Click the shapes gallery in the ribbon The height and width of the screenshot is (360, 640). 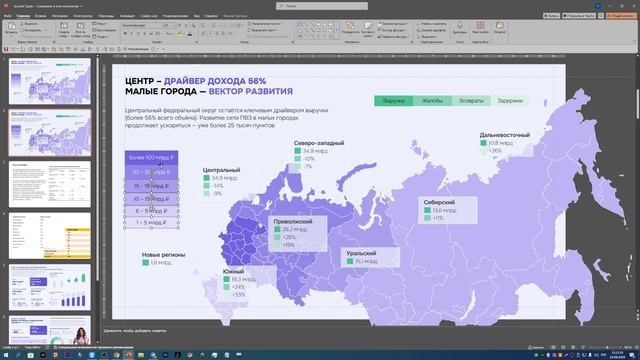(x=317, y=31)
